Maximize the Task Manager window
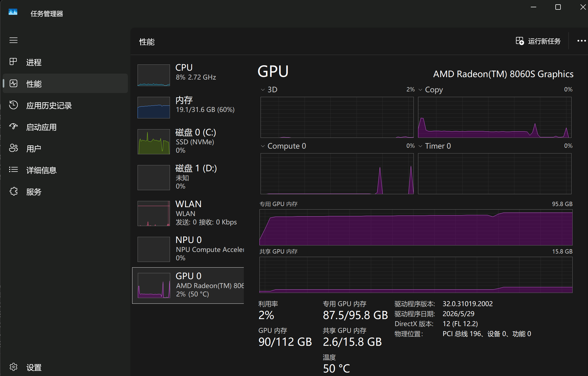Image resolution: width=588 pixels, height=376 pixels. click(x=558, y=7)
